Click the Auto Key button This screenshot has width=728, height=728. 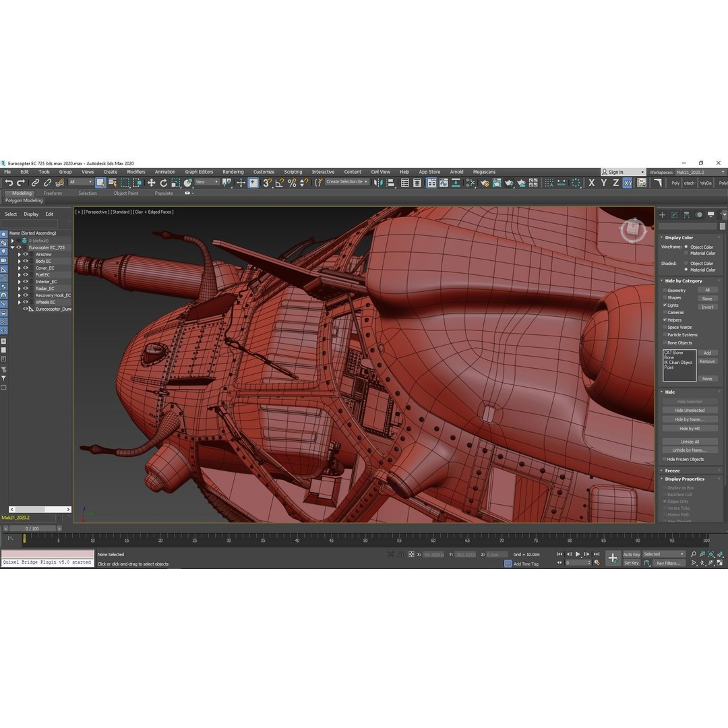(x=632, y=554)
